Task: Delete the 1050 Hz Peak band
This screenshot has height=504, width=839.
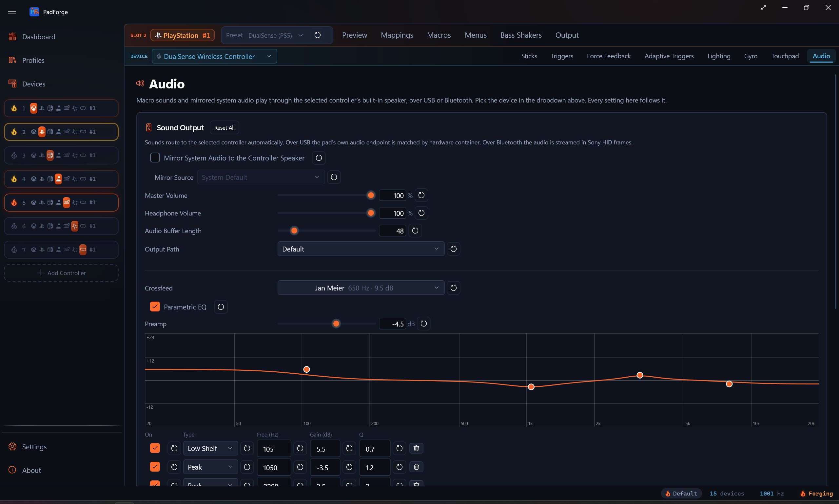Action: pos(416,467)
